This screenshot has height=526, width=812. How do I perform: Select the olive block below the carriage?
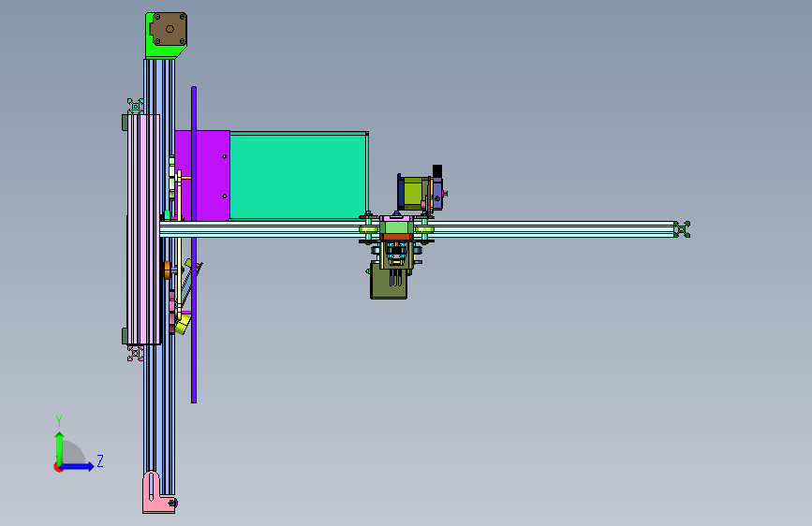click(389, 283)
